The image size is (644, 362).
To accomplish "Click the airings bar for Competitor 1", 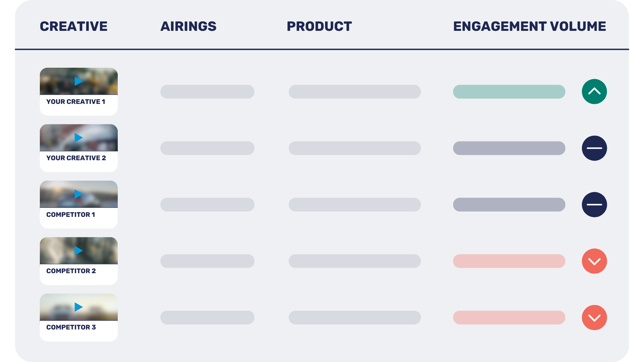I will point(207,204).
